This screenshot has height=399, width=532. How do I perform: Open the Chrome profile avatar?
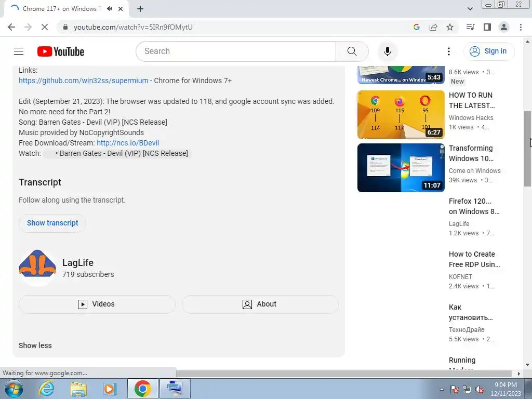[x=504, y=27]
